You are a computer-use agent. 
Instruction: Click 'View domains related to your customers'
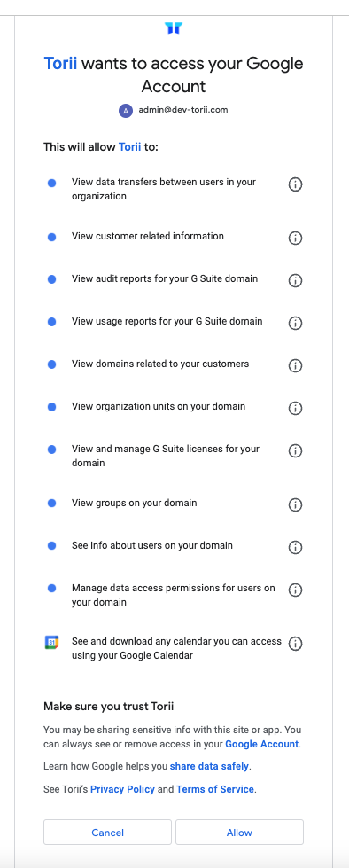coord(160,364)
